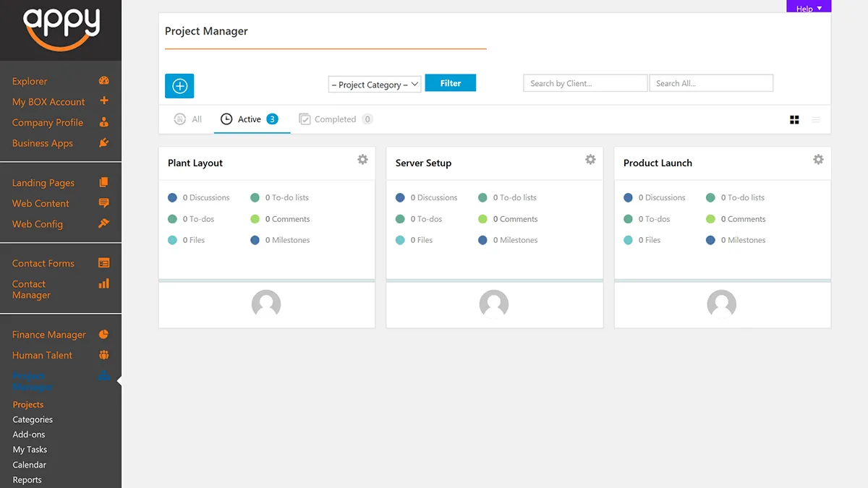The image size is (868, 488).
Task: Expand the Project Category dropdown
Action: point(375,85)
